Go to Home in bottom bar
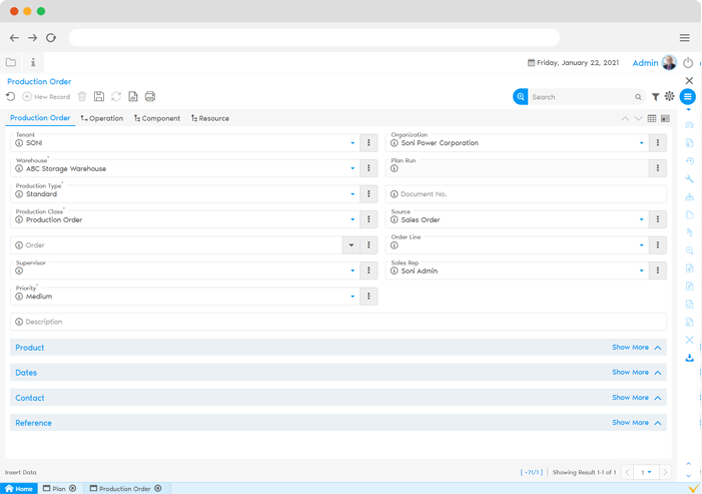 point(19,488)
